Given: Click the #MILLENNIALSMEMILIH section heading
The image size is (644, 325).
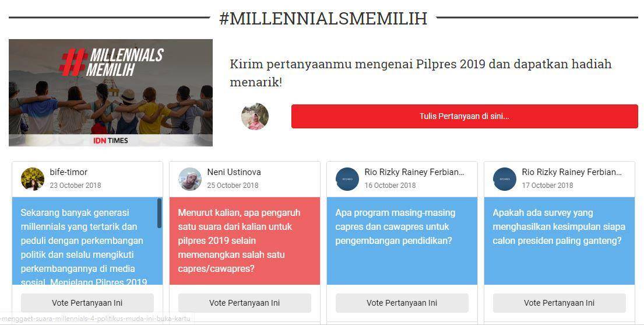Looking at the screenshot, I should point(323,19).
